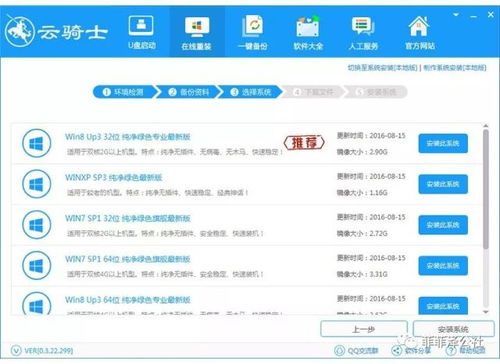Click 镜像大小: 3.31G size text
Viewport: 500px width, 364px height.
pyautogui.click(x=362, y=274)
